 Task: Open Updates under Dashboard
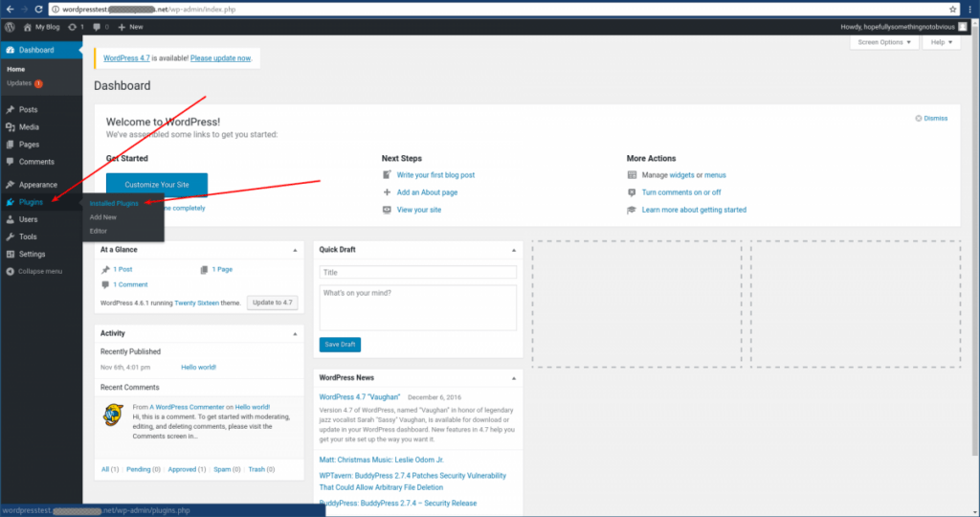(24, 83)
